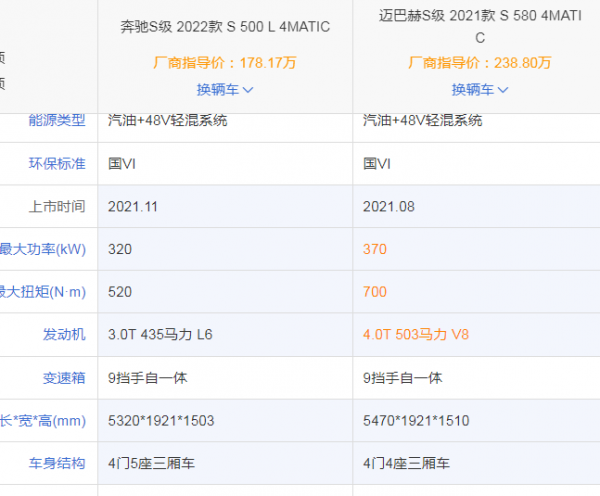Open the 环保标准 parameter link
Viewport: 600px width, 496px height.
pos(57,164)
